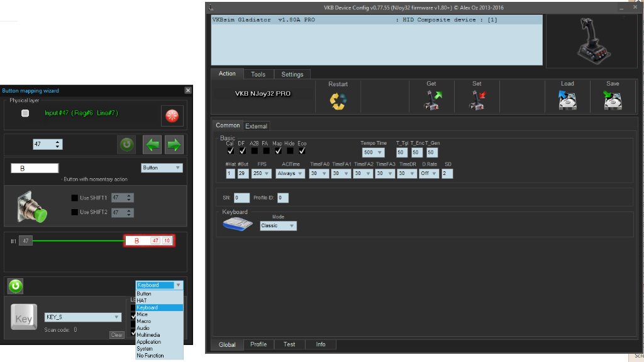Open the TimeDR dropdown
Image resolution: width=644 pixels, height=362 pixels.
(x=407, y=174)
